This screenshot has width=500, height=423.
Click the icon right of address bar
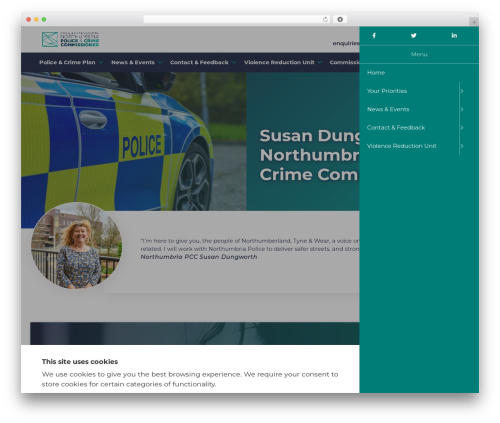[340, 19]
